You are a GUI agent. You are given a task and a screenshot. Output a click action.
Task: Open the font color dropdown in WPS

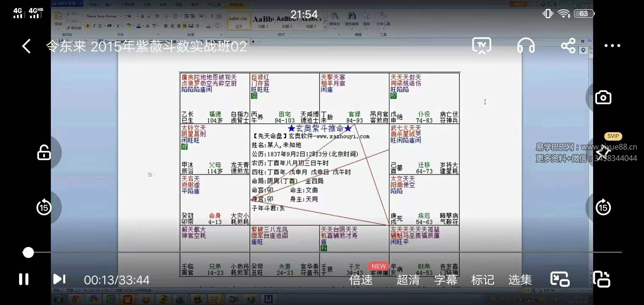click(143, 25)
